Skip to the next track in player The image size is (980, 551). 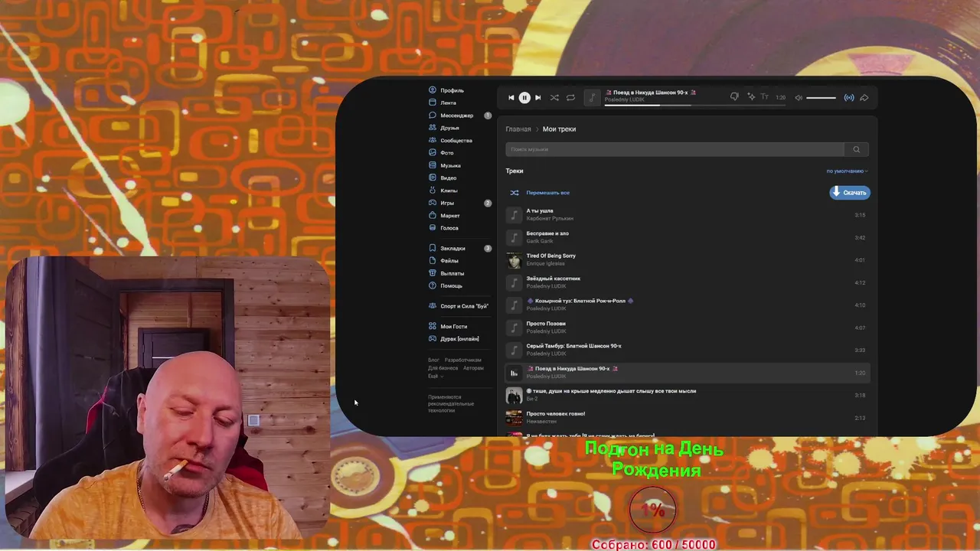[x=537, y=97]
